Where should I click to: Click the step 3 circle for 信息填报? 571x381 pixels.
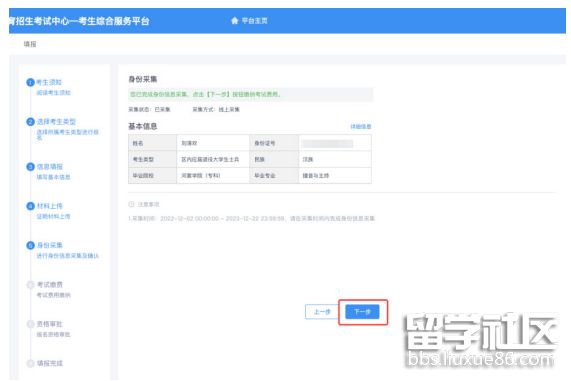(30, 167)
